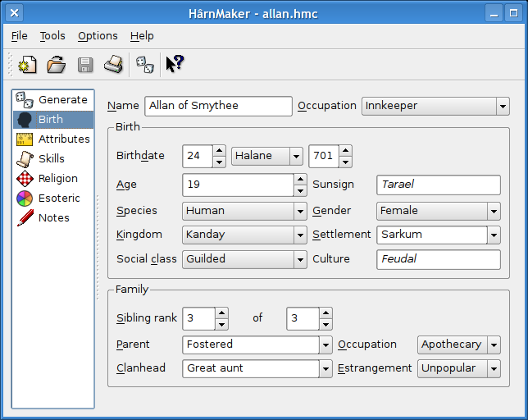Click the birthdate day field showing 24
Screen dimensions: 528x420
[198, 157]
